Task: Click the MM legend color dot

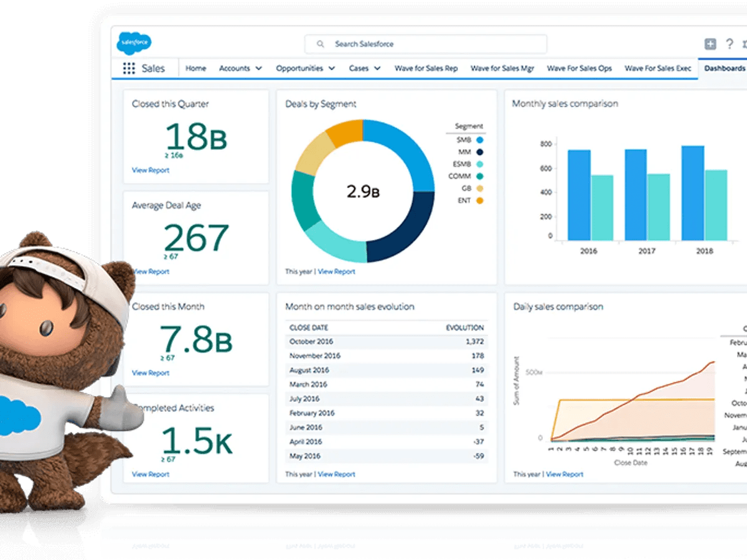Action: point(480,152)
